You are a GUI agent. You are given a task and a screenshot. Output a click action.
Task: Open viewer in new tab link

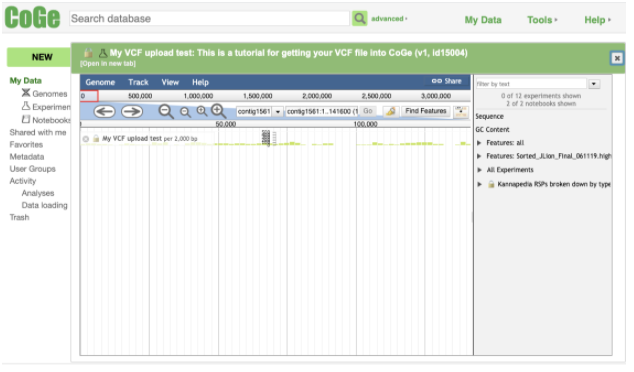click(x=108, y=64)
